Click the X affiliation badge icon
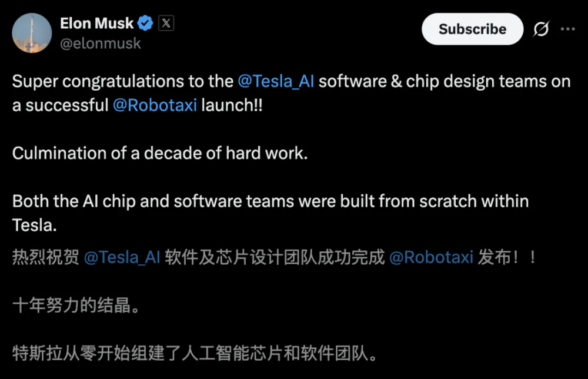The width and height of the screenshot is (588, 379). pos(166,24)
